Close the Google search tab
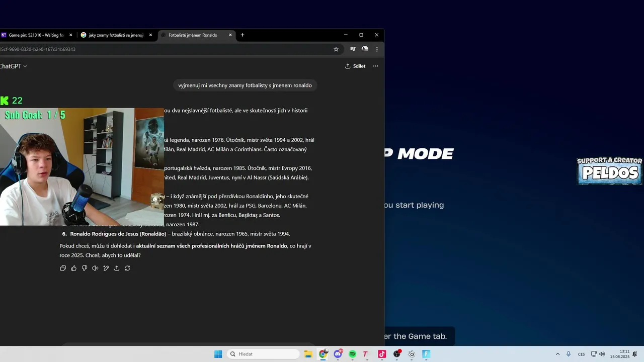Image resolution: width=644 pixels, height=362 pixels. [x=150, y=35]
